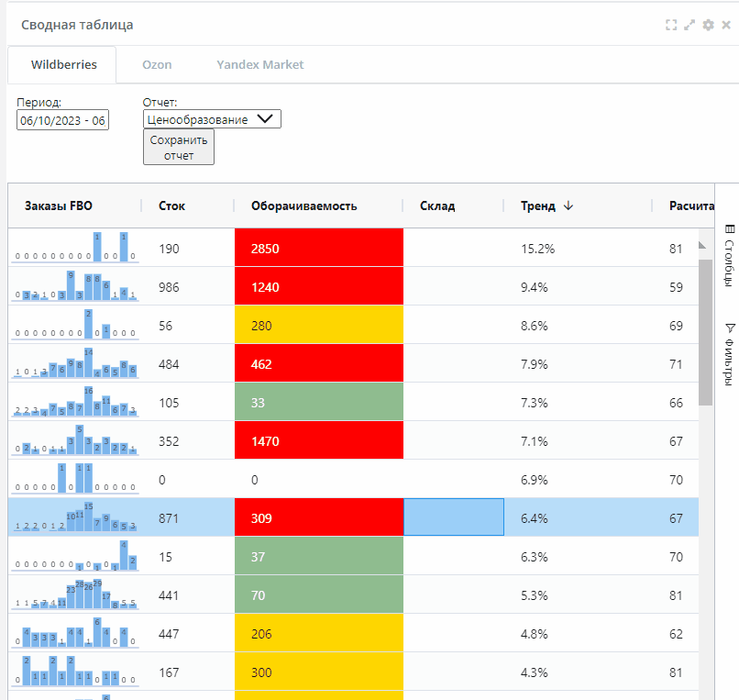The image size is (739, 700).
Task: Select stock value 441
Action: 169,595
